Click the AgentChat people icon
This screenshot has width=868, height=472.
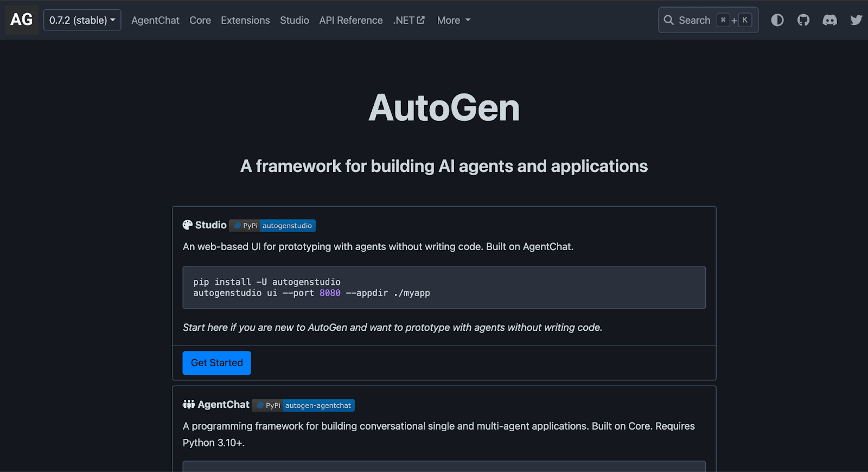coord(189,405)
